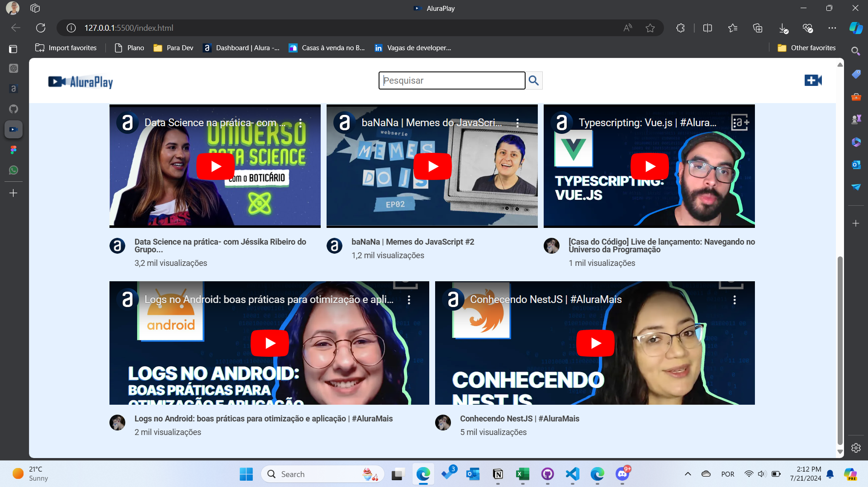
Task: Select the Figma vertical tab
Action: coord(14,150)
